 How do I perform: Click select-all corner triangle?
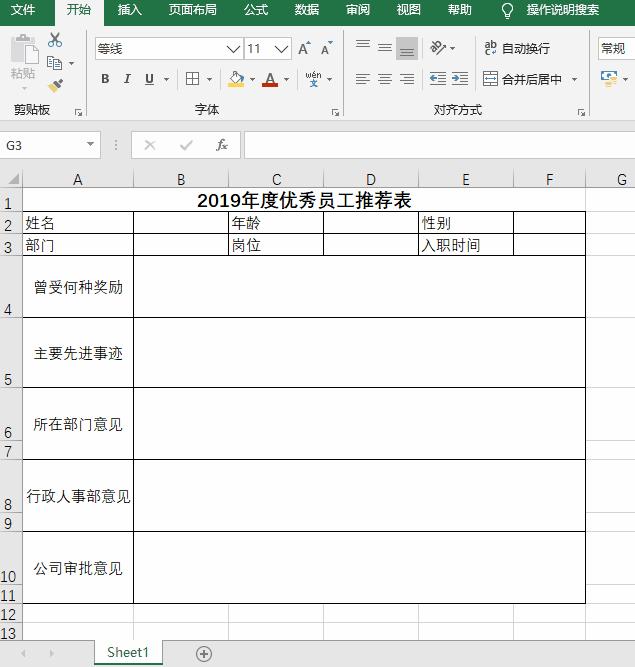pos(13,179)
